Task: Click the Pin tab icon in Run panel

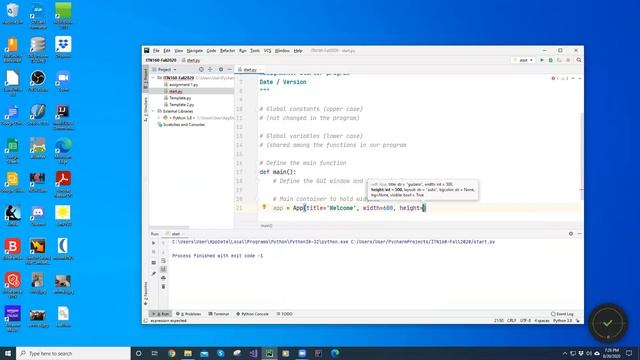Action: [153, 273]
